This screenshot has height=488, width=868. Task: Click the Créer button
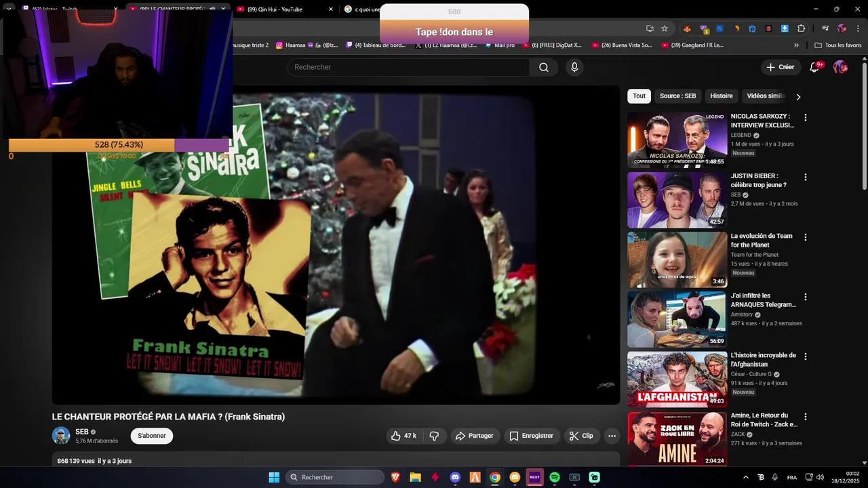pos(781,67)
